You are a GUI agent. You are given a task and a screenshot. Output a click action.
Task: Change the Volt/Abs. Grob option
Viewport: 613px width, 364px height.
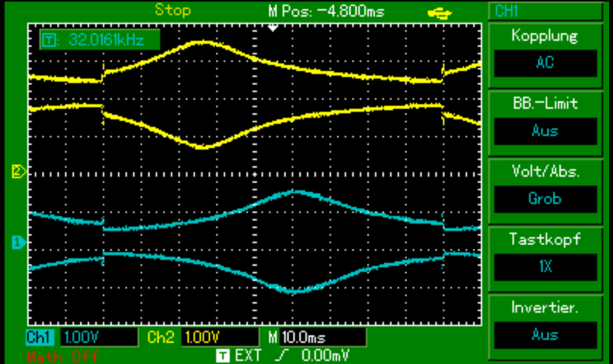(x=544, y=199)
